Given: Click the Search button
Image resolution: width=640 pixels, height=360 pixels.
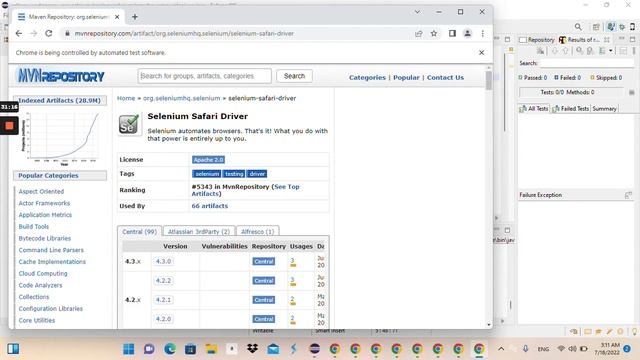Looking at the screenshot, I should pos(294,76).
